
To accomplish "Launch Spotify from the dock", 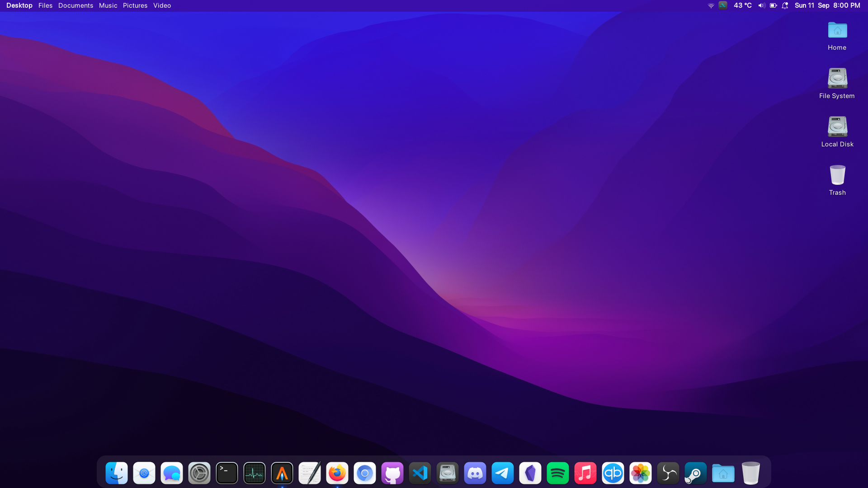I will [558, 473].
